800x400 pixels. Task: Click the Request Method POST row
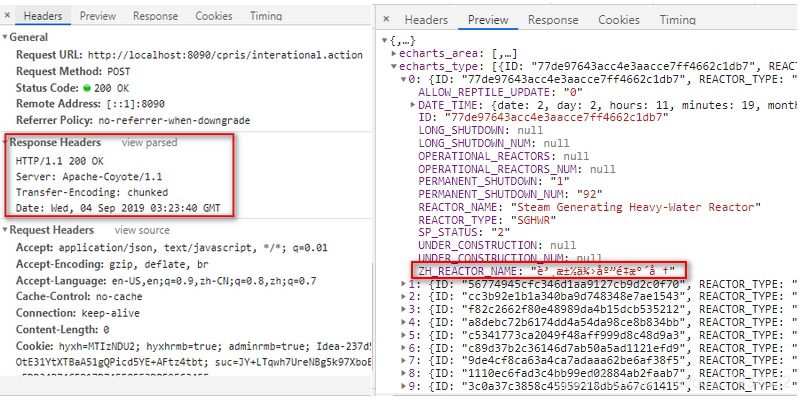(73, 71)
